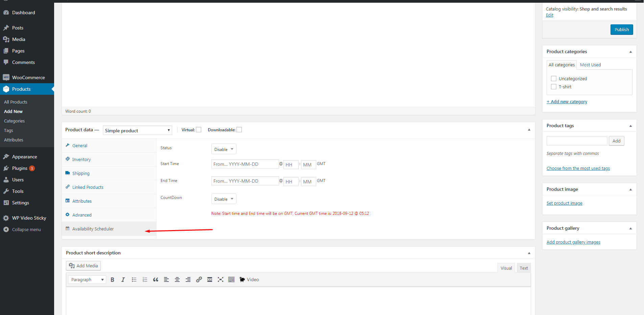
Task: Click the Italic formatting icon
Action: click(x=123, y=279)
